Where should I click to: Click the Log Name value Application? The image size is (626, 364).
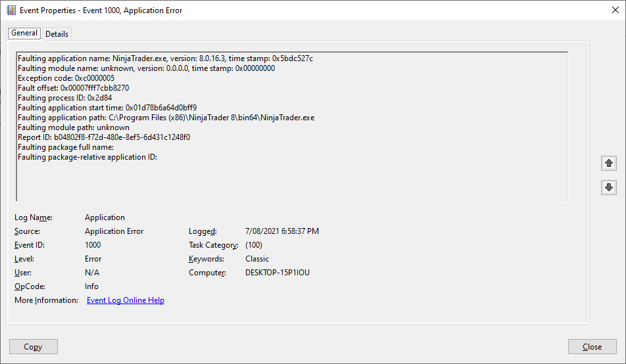tap(105, 217)
